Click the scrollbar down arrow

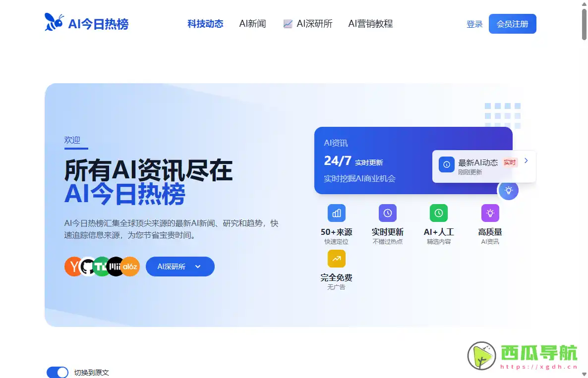click(x=584, y=374)
